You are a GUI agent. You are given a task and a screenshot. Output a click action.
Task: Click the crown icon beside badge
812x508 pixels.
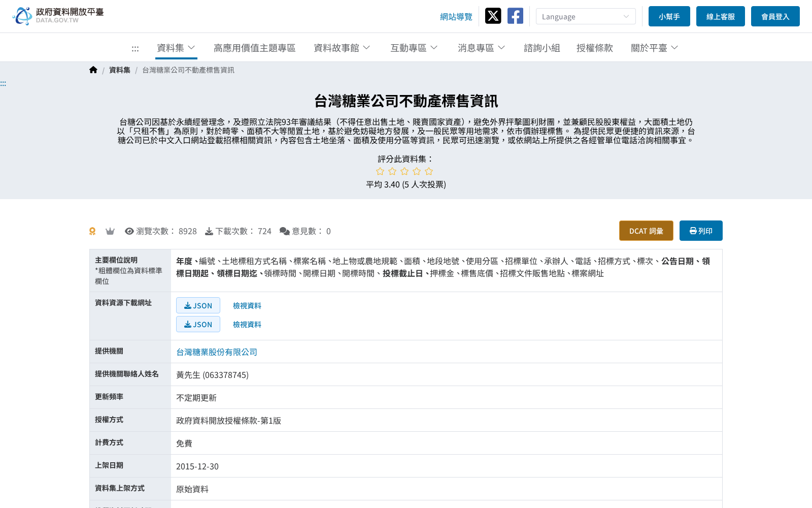pyautogui.click(x=110, y=231)
